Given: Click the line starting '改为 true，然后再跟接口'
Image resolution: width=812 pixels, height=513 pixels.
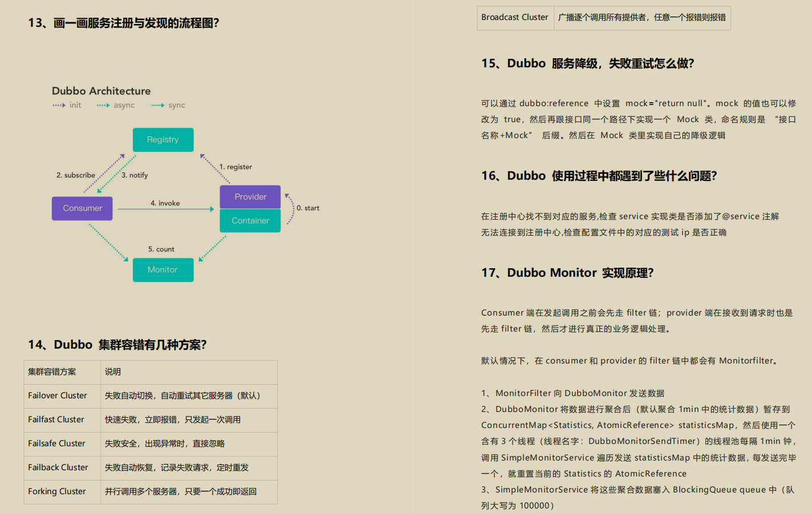Looking at the screenshot, I should click(639, 119).
